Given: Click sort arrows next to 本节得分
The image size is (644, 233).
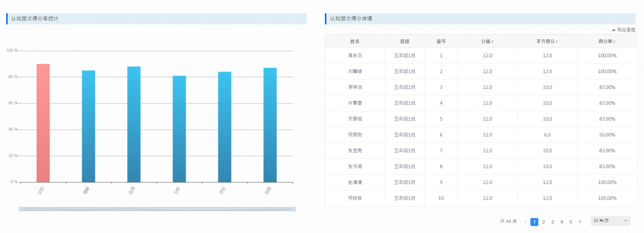Looking at the screenshot, I should tap(557, 41).
